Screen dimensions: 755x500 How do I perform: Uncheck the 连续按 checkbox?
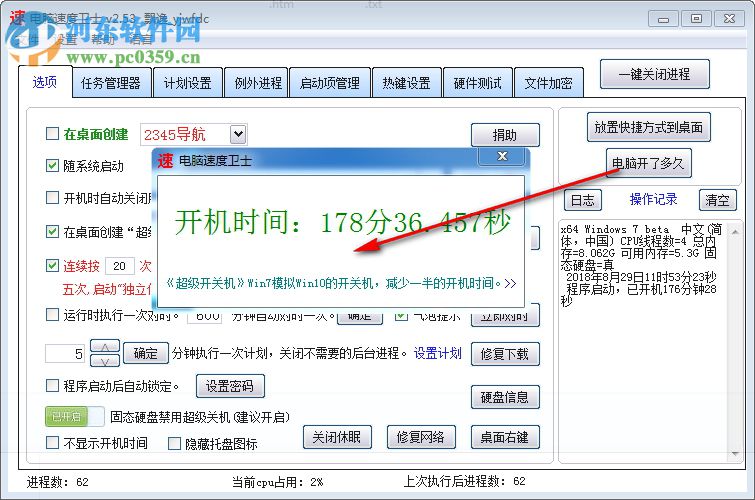pyautogui.click(x=52, y=265)
